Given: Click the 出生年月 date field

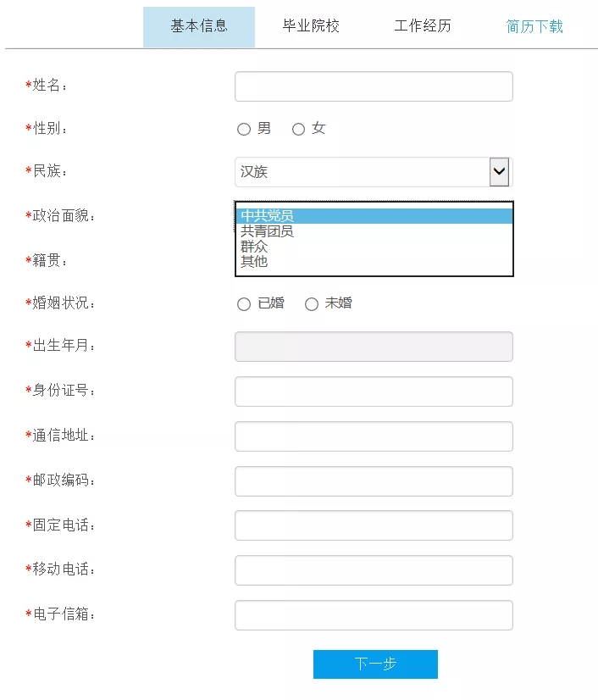Looking at the screenshot, I should coord(374,347).
